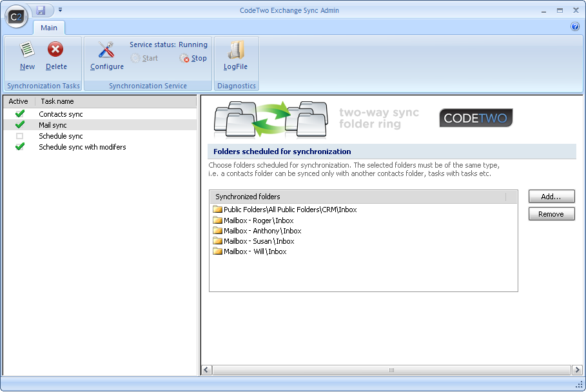
Task: Click the folder icon beside Will's Inbox
Action: click(217, 251)
